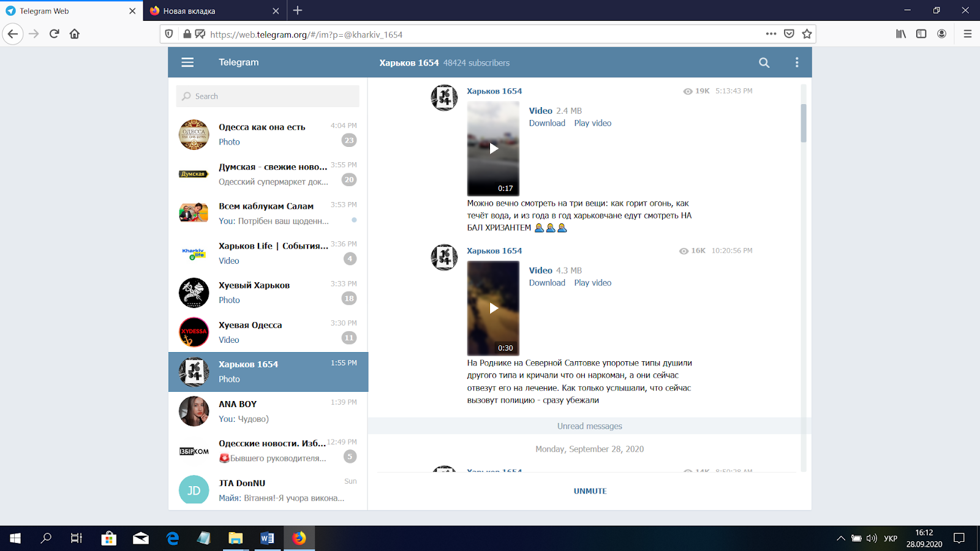The image size is (980, 551).
Task: Open Firefox account menu
Action: (941, 34)
